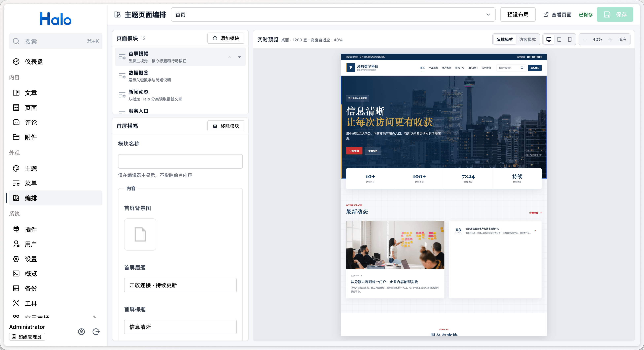Image resolution: width=644 pixels, height=350 pixels.
Task: Switch to 编排模式 mode
Action: (x=504, y=39)
